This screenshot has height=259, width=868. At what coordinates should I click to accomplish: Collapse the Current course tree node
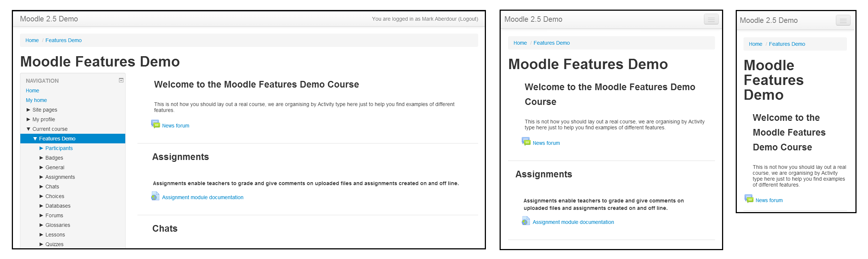pyautogui.click(x=28, y=129)
